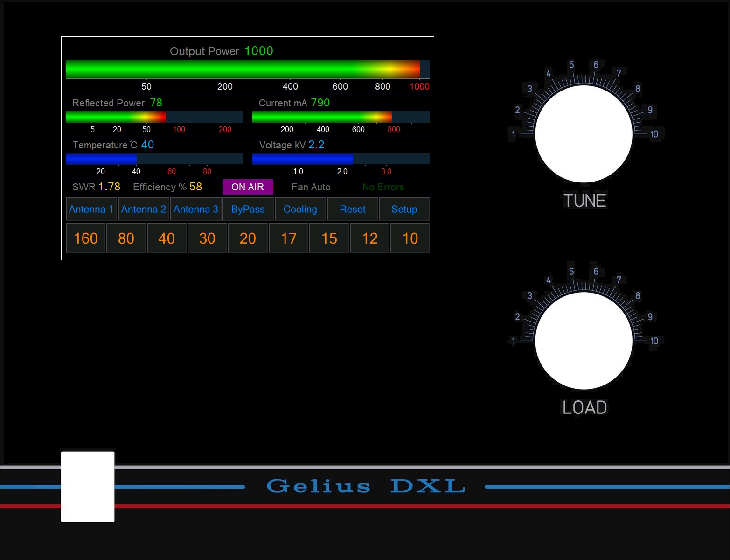The width and height of the screenshot is (730, 560).
Task: Set band to 12 meters
Action: [x=369, y=238]
